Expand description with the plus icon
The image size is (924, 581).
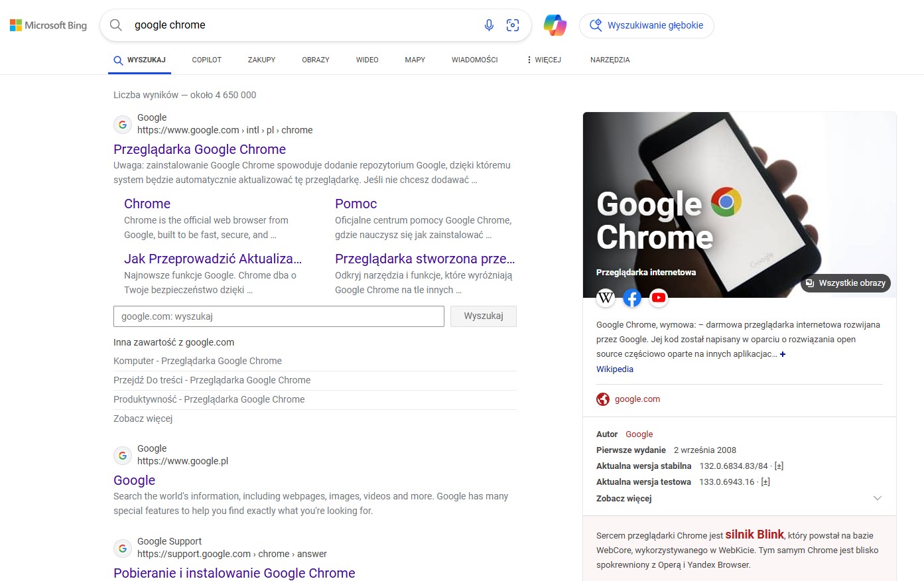tap(783, 354)
